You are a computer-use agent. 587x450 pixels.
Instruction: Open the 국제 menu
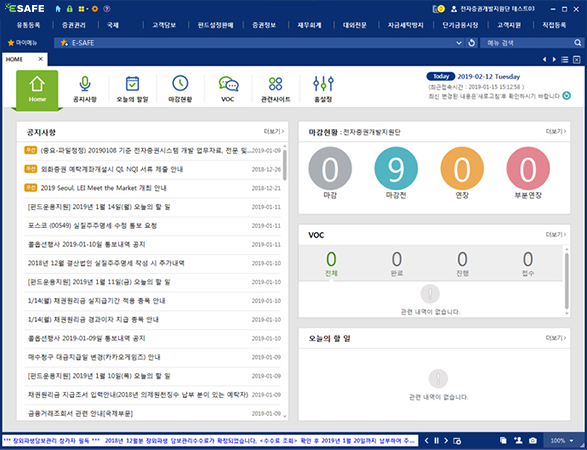(x=113, y=25)
